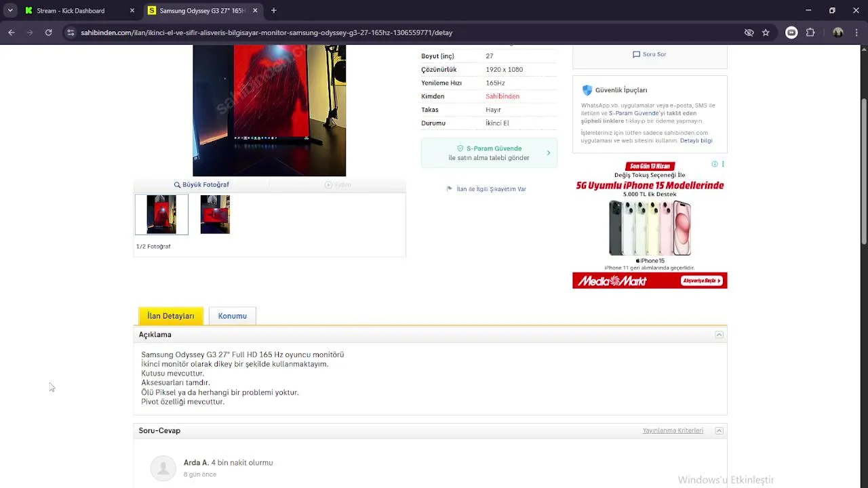Close the Samsung Odyssey G3 browser tab

click(255, 11)
